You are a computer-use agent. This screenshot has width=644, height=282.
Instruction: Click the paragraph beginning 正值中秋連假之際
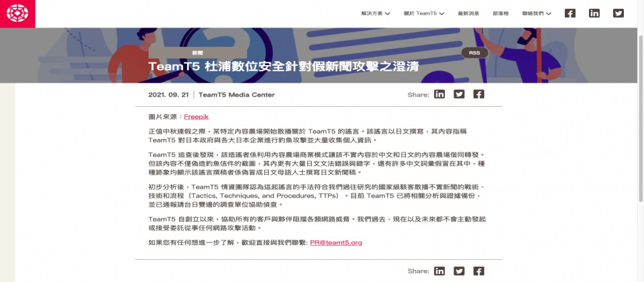[x=308, y=136]
